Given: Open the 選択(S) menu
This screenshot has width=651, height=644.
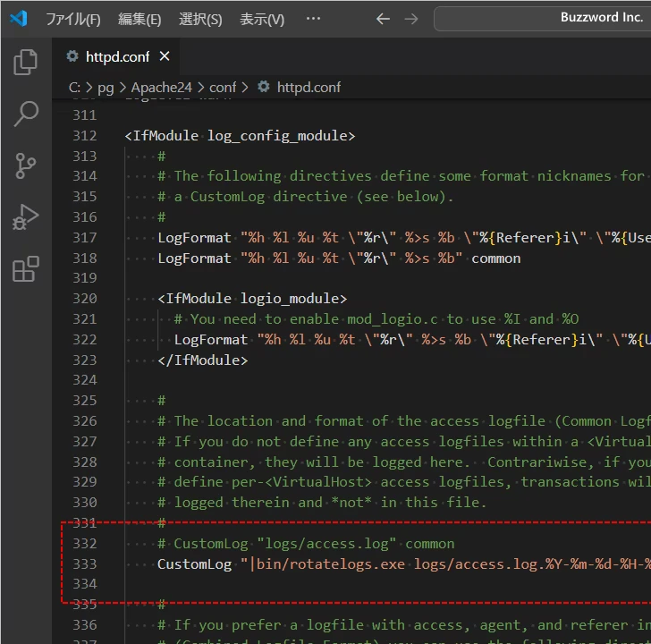Looking at the screenshot, I should tap(200, 19).
